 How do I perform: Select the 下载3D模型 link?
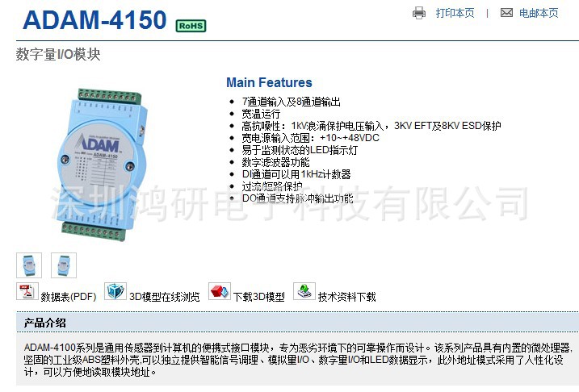click(259, 297)
